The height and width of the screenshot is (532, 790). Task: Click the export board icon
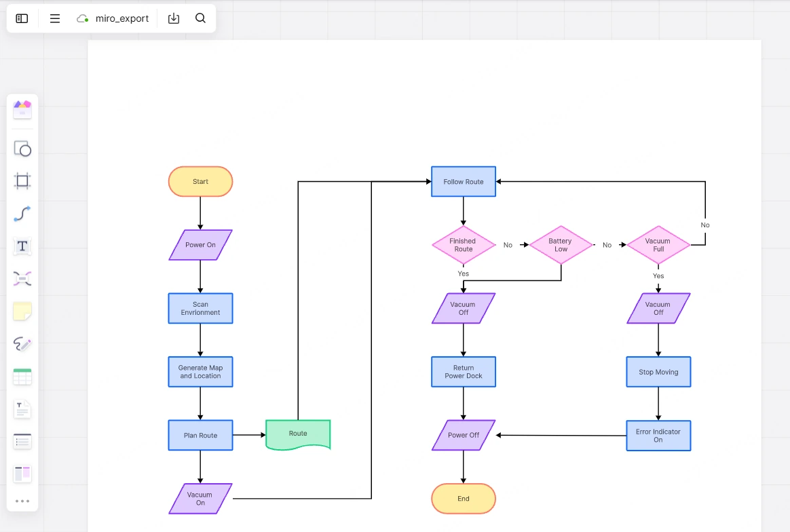(x=173, y=18)
